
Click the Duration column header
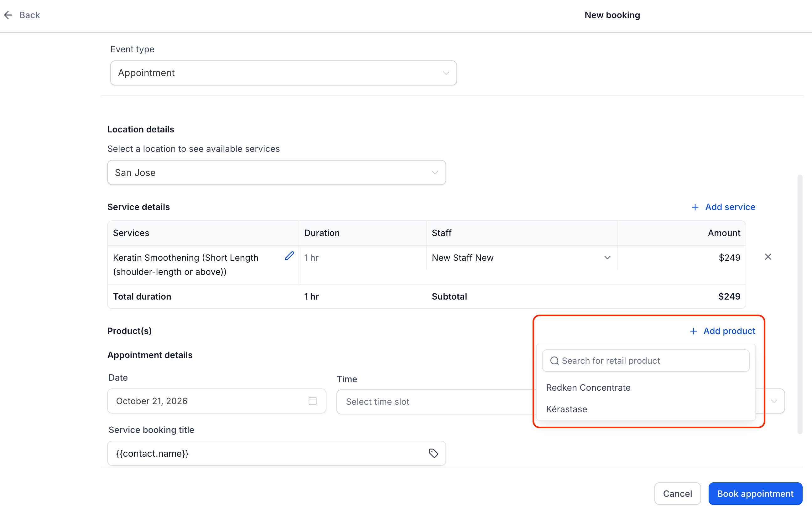click(x=322, y=233)
